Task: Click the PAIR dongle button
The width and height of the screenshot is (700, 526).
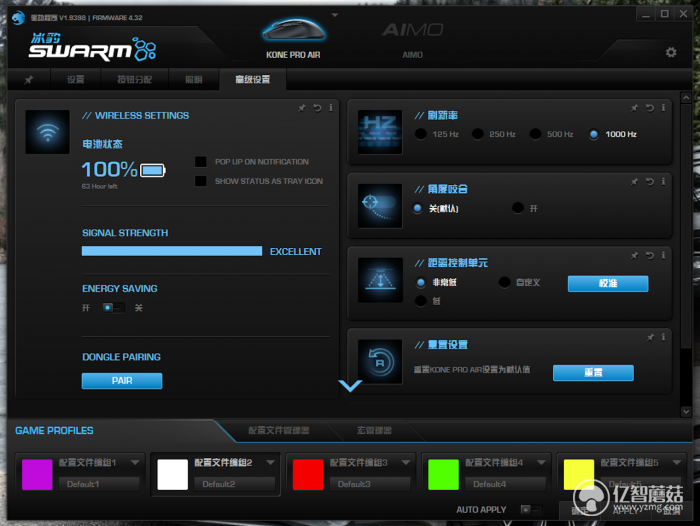Action: click(122, 381)
